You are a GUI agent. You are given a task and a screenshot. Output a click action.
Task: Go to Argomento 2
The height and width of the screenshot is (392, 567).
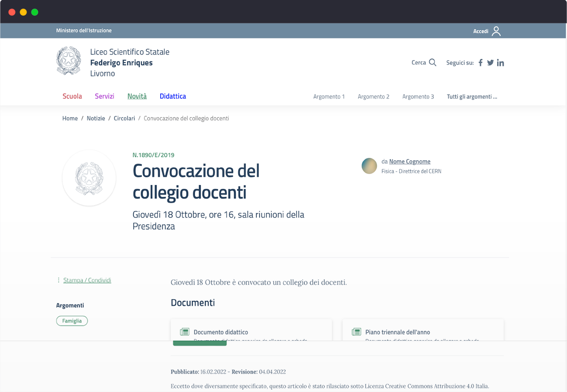coord(374,96)
